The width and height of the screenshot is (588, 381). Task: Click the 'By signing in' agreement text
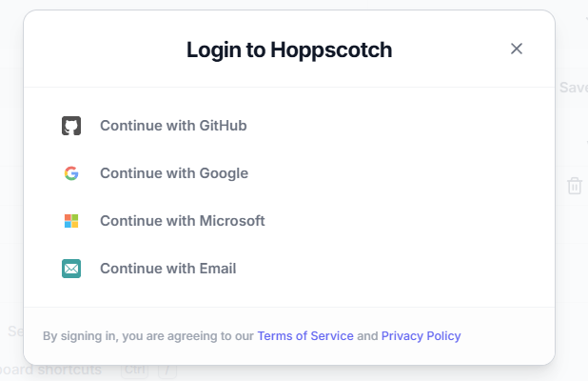(147, 335)
